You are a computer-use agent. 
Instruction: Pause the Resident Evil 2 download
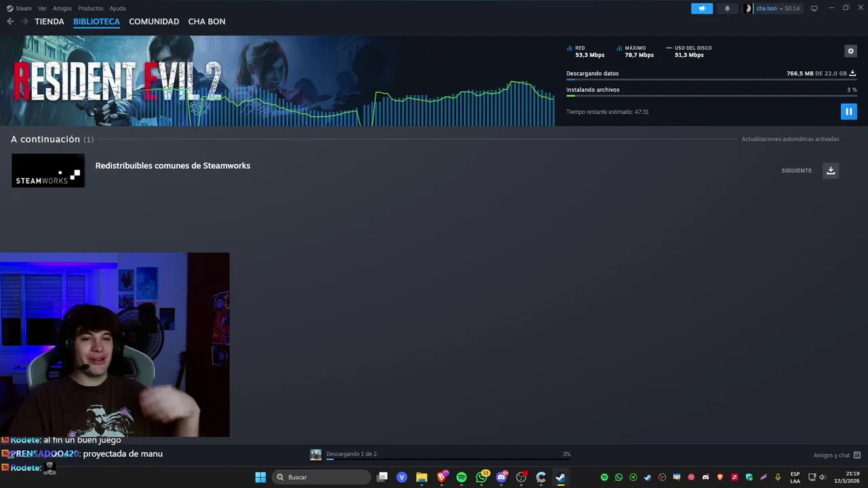tap(848, 111)
